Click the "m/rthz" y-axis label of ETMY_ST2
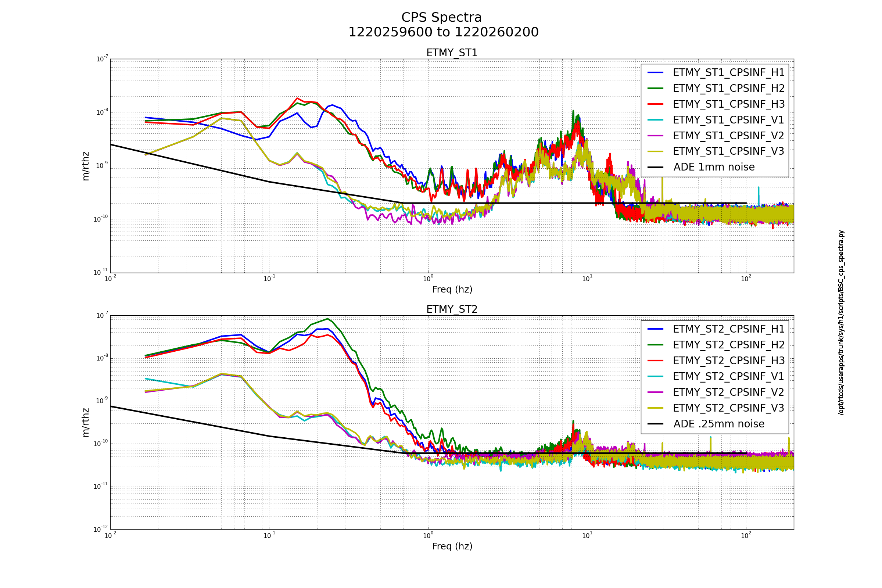Viewport: 882px width, 588px height. pos(86,423)
